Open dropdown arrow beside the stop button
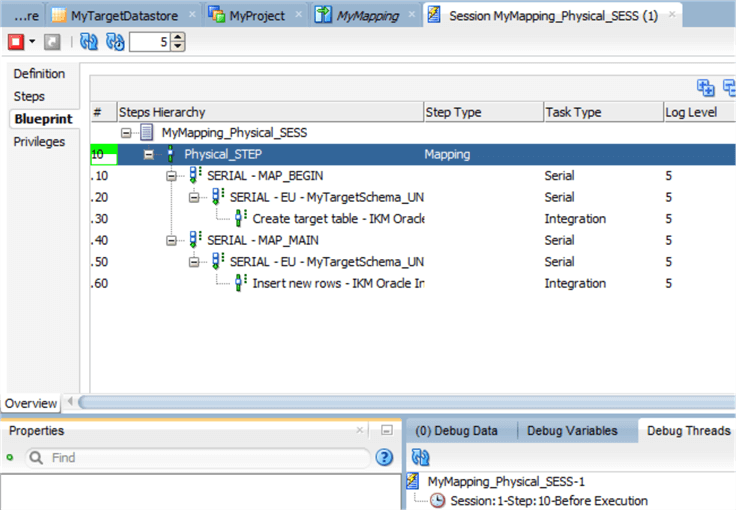Image resolution: width=736 pixels, height=510 pixels. [x=33, y=42]
